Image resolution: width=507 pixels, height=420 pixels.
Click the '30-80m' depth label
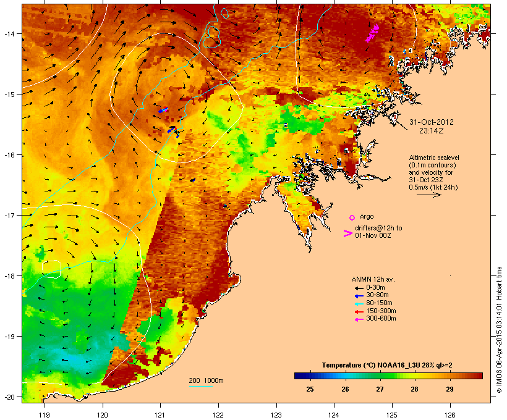click(377, 295)
